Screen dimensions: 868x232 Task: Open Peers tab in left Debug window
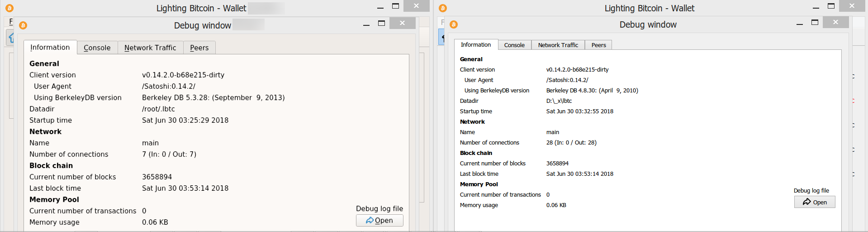(x=199, y=48)
